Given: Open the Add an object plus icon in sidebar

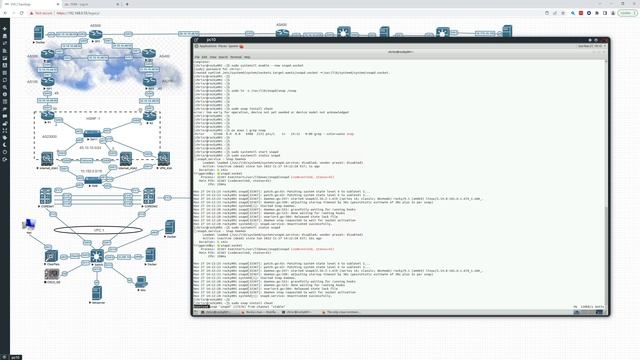Looking at the screenshot, I should [4, 29].
